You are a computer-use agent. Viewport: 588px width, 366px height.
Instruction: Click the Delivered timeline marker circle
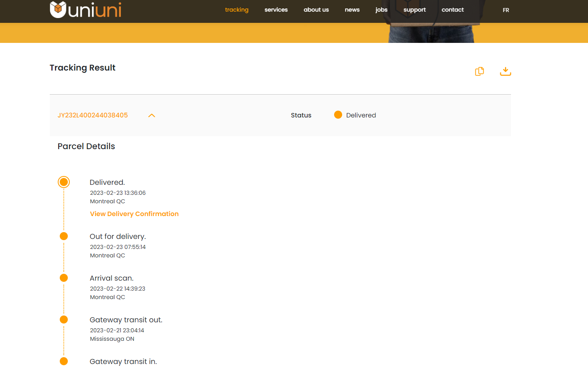coord(64,182)
